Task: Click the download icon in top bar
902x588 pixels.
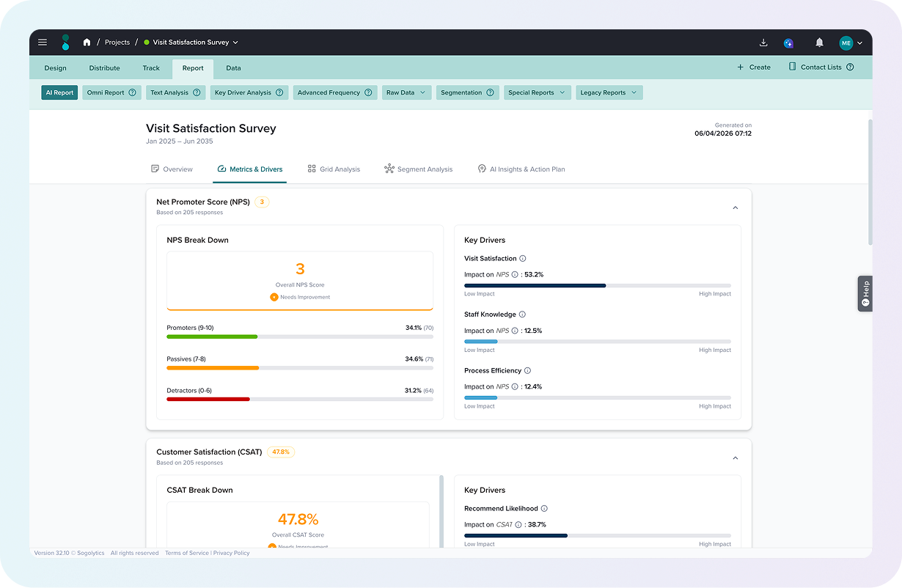Action: click(x=763, y=43)
